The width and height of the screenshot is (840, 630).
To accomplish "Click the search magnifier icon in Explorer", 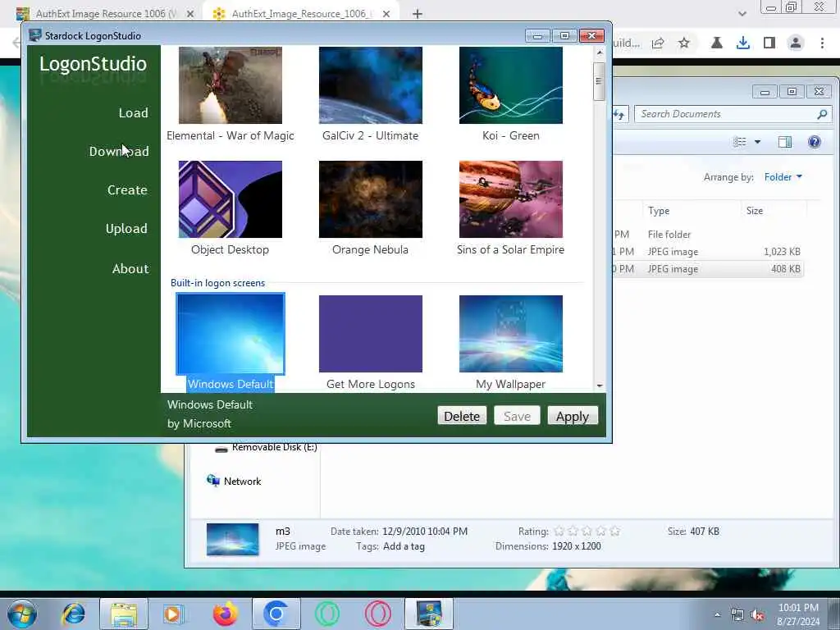I will pyautogui.click(x=822, y=114).
